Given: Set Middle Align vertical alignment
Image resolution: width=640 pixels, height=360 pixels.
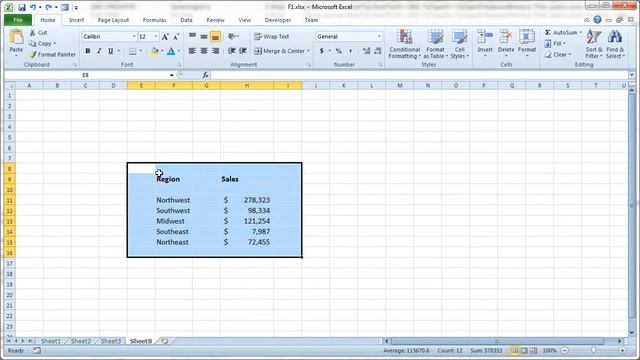Looking at the screenshot, I should tap(204, 36).
